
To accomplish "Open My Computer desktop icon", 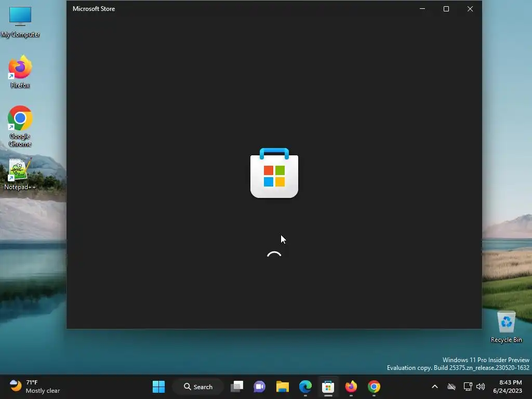I will tap(20, 21).
